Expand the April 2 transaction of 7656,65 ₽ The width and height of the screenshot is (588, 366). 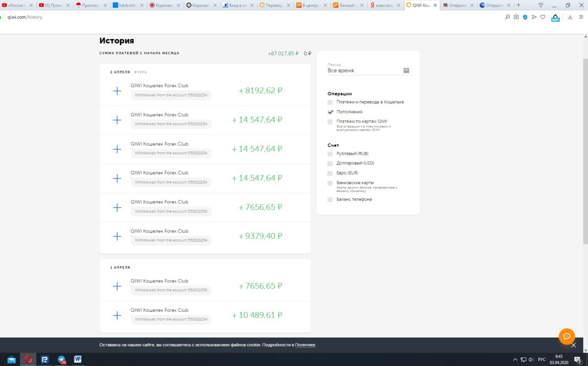(117, 208)
